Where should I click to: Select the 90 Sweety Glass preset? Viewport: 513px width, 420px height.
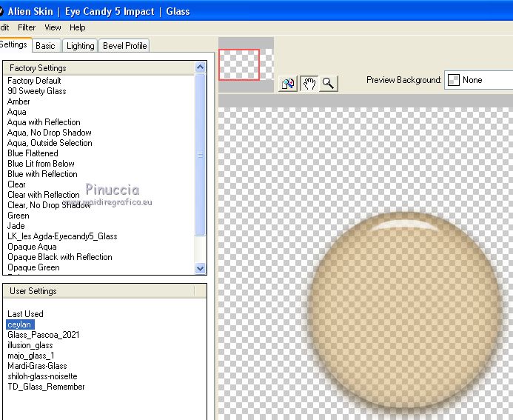click(x=37, y=91)
